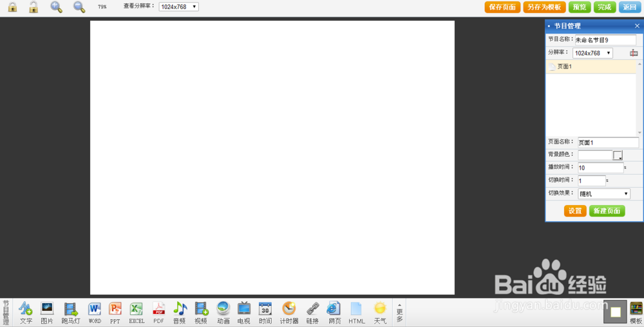Viewport: 644px width, 327px height.
Task: Click the 背景颜色 text field
Action: 595,155
